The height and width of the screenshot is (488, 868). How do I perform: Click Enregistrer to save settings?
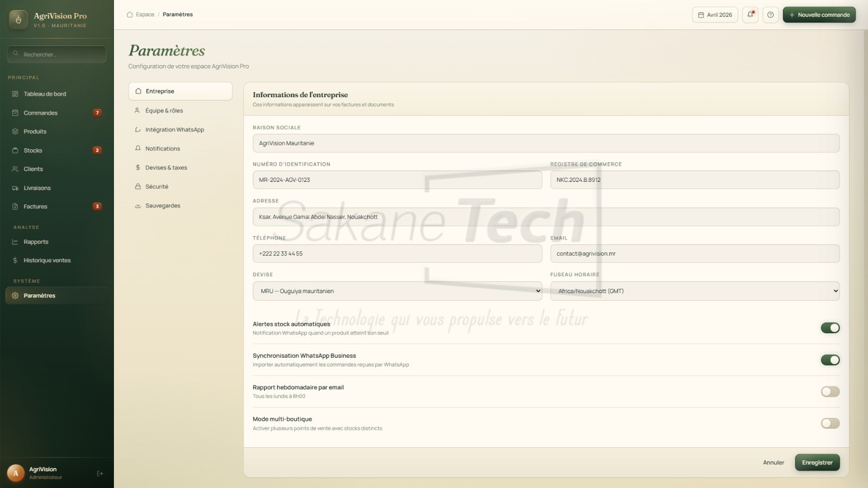tap(817, 462)
